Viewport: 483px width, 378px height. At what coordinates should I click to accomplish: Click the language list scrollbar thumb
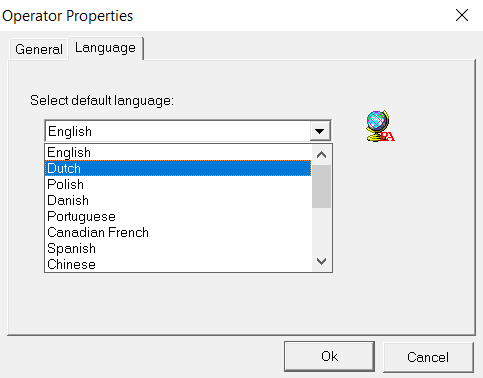[x=321, y=186]
